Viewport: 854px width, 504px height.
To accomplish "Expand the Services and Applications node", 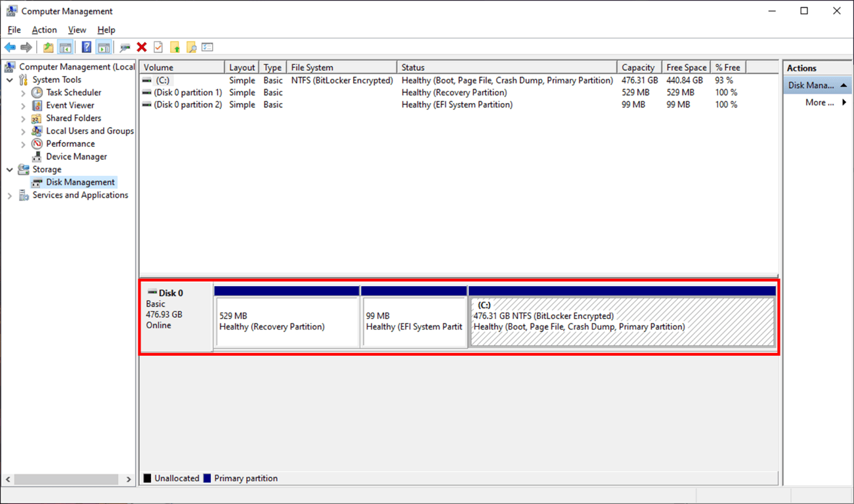I will (x=10, y=195).
